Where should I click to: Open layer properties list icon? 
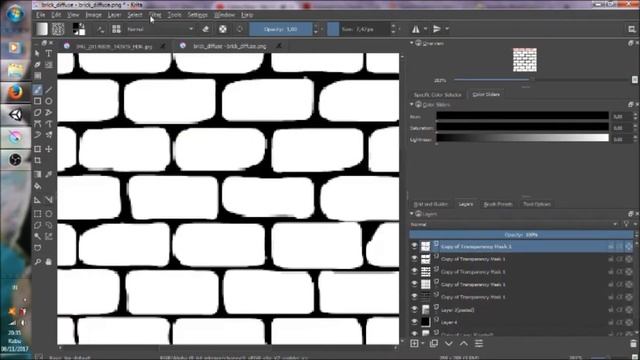coord(479,344)
